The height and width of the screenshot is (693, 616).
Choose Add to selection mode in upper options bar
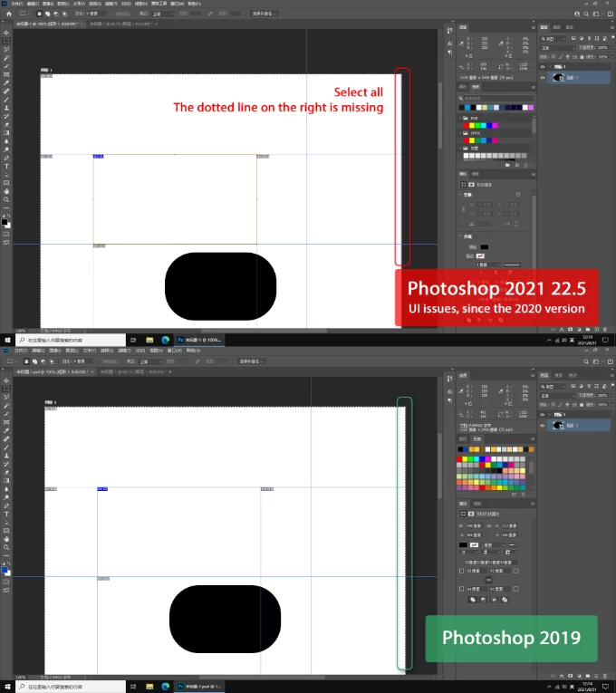(47, 14)
